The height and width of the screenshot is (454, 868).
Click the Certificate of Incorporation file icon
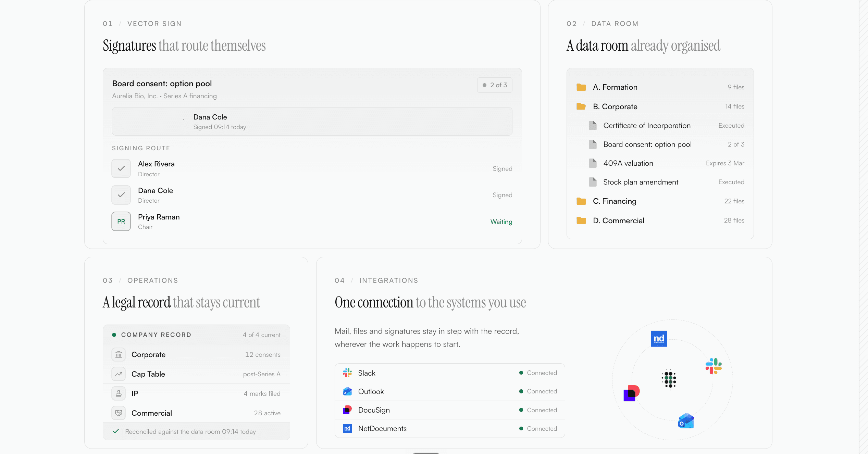click(593, 126)
